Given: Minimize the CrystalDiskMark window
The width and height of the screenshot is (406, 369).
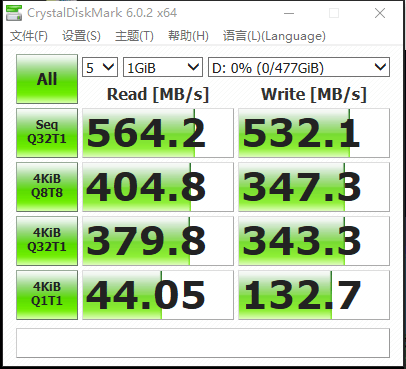Looking at the screenshot, I should 289,13.
